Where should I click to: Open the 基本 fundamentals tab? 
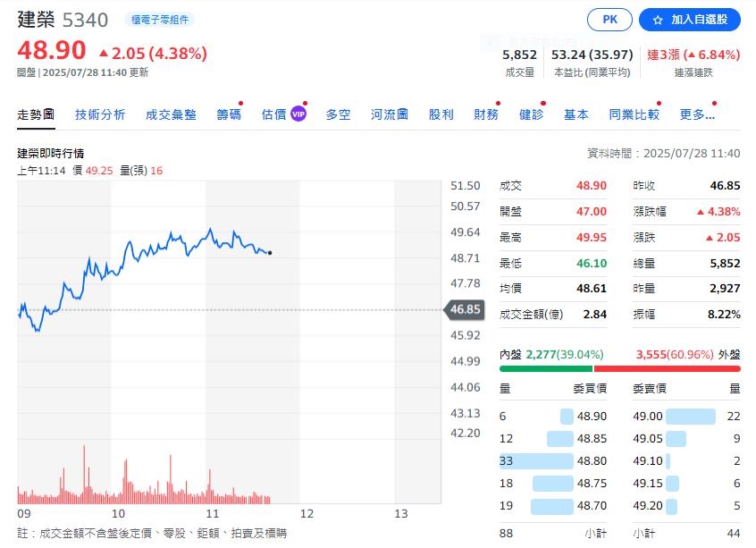576,114
